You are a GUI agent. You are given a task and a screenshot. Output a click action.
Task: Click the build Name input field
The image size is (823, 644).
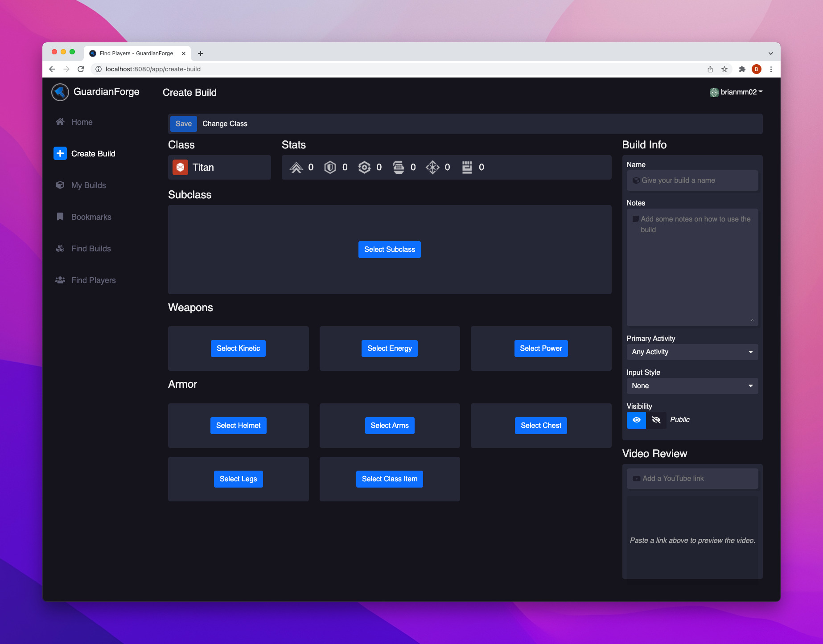click(x=692, y=180)
